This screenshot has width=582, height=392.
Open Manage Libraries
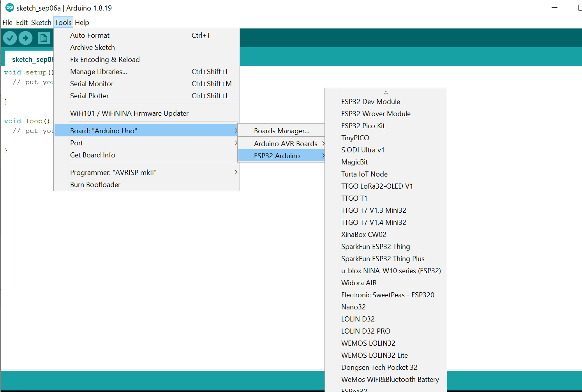pos(99,71)
